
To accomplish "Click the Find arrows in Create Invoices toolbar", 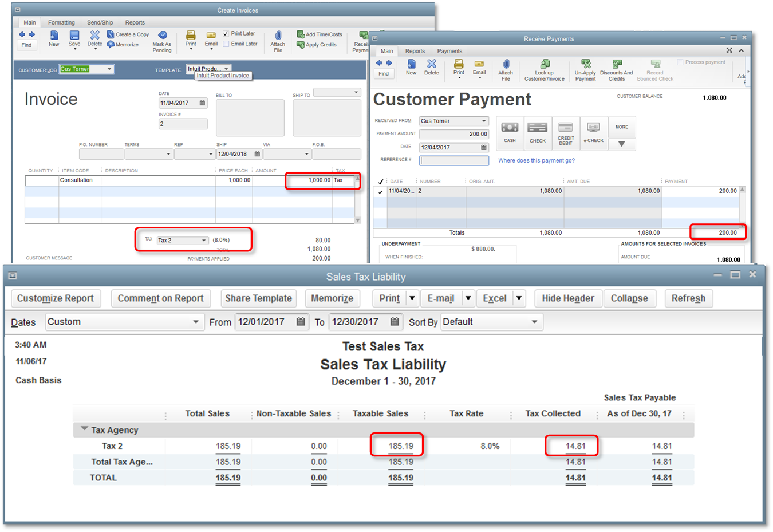I will click(x=26, y=34).
